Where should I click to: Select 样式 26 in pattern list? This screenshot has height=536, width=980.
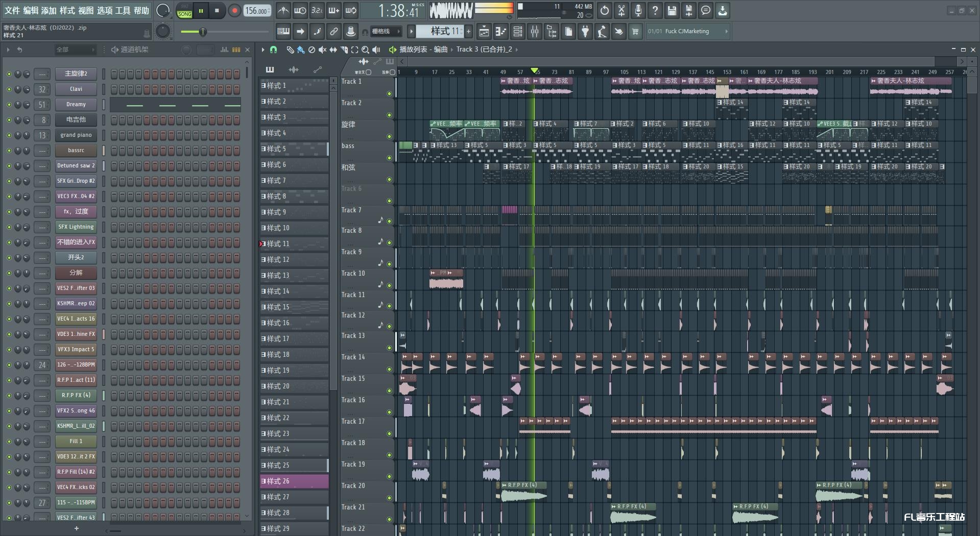pyautogui.click(x=294, y=481)
